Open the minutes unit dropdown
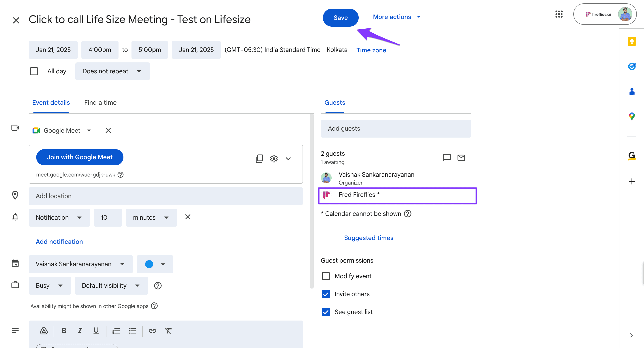 pyautogui.click(x=151, y=217)
